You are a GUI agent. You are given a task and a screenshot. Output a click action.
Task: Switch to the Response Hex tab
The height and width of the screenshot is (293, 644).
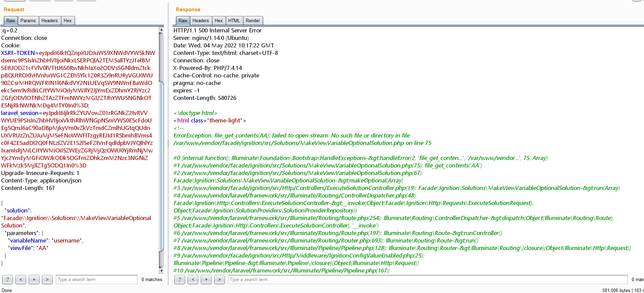[219, 21]
